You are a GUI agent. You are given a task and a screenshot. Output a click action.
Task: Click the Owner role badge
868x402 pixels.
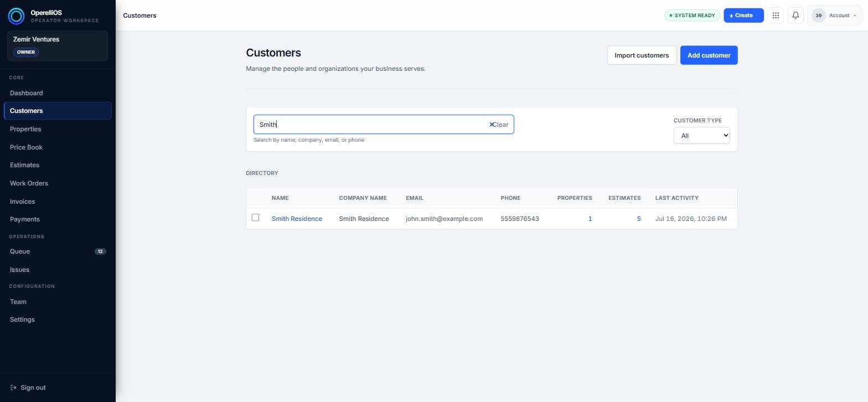[25, 52]
